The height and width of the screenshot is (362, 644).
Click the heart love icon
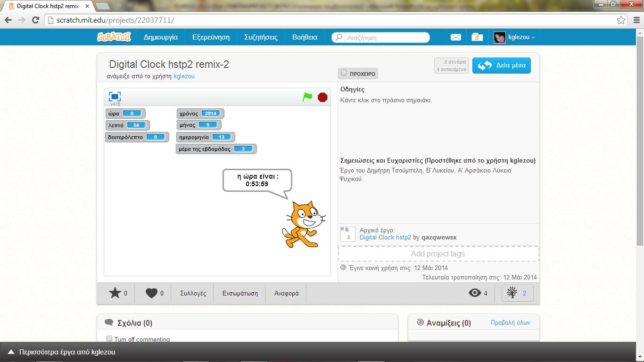(151, 293)
